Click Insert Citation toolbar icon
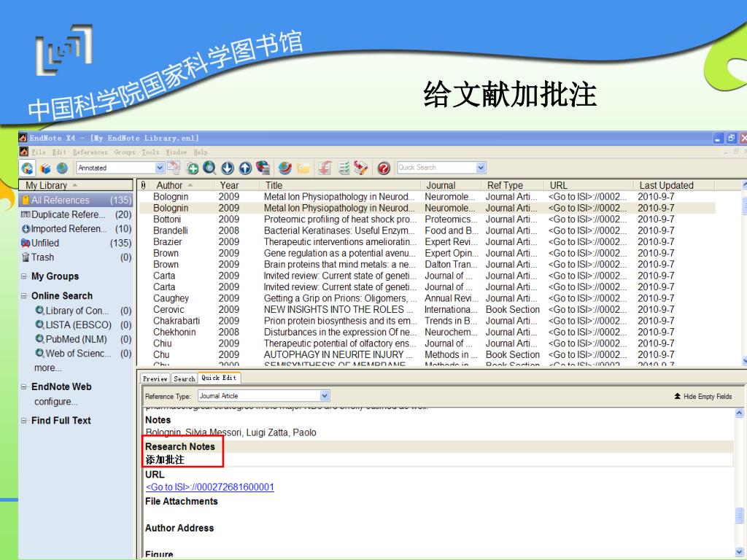The image size is (747, 560). coord(325,168)
